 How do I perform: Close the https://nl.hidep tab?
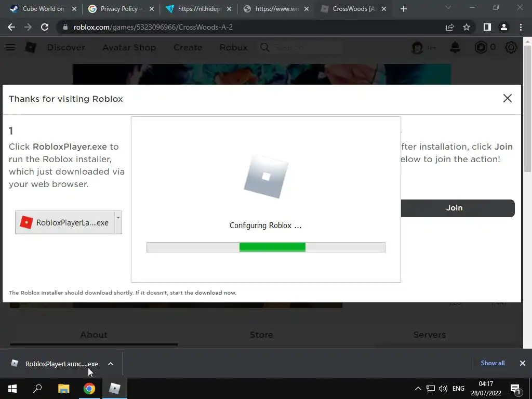(x=229, y=9)
